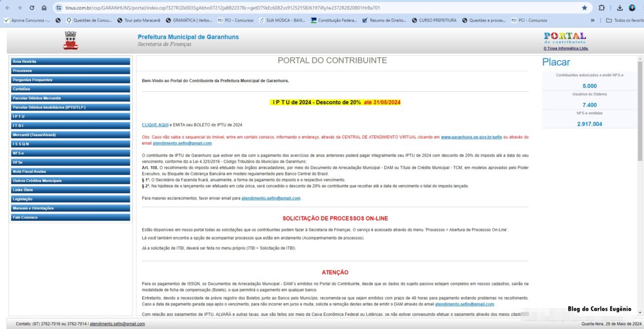Open the DFSe menu item
Screen dimensions: 644x329
click(71, 162)
